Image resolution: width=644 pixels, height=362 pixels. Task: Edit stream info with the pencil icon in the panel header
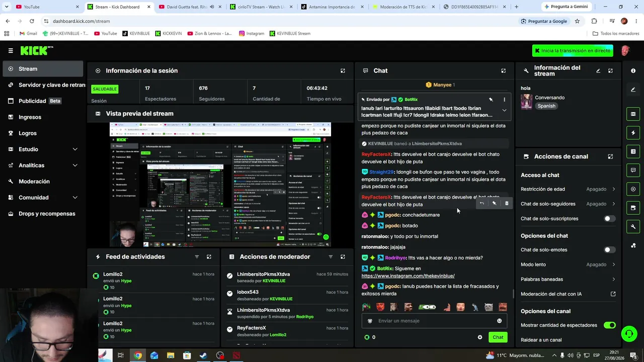pos(598,71)
